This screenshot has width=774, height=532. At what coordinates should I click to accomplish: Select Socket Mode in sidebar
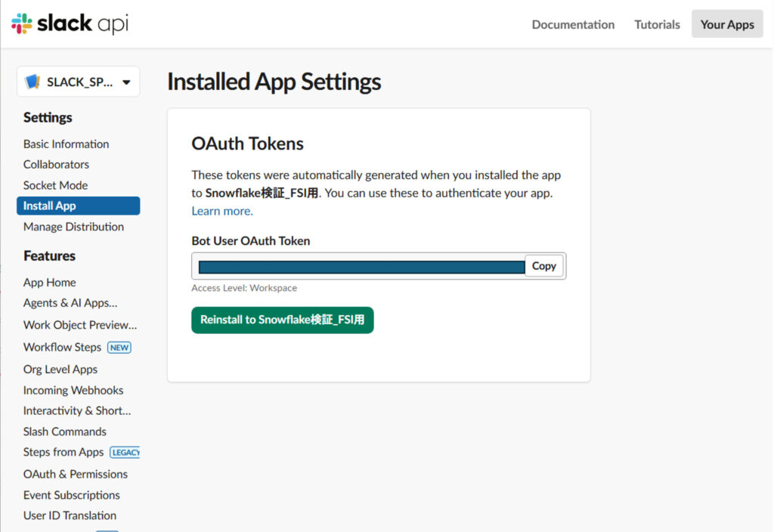55,185
